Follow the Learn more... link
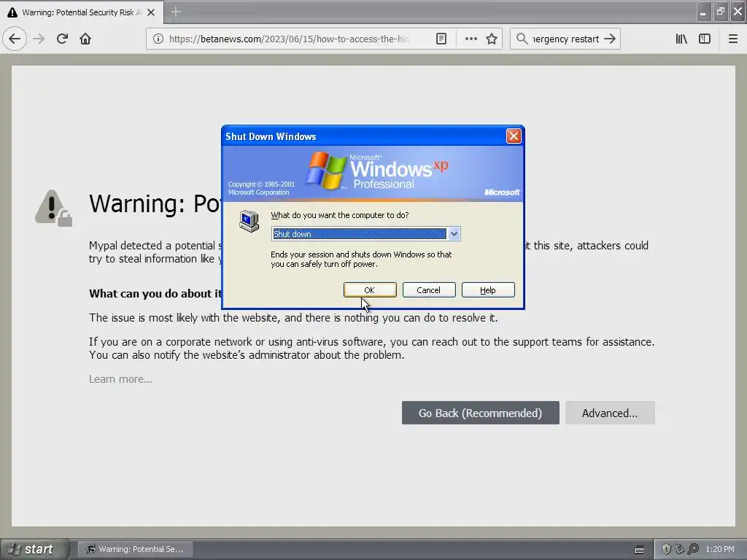The image size is (747, 560). click(120, 379)
